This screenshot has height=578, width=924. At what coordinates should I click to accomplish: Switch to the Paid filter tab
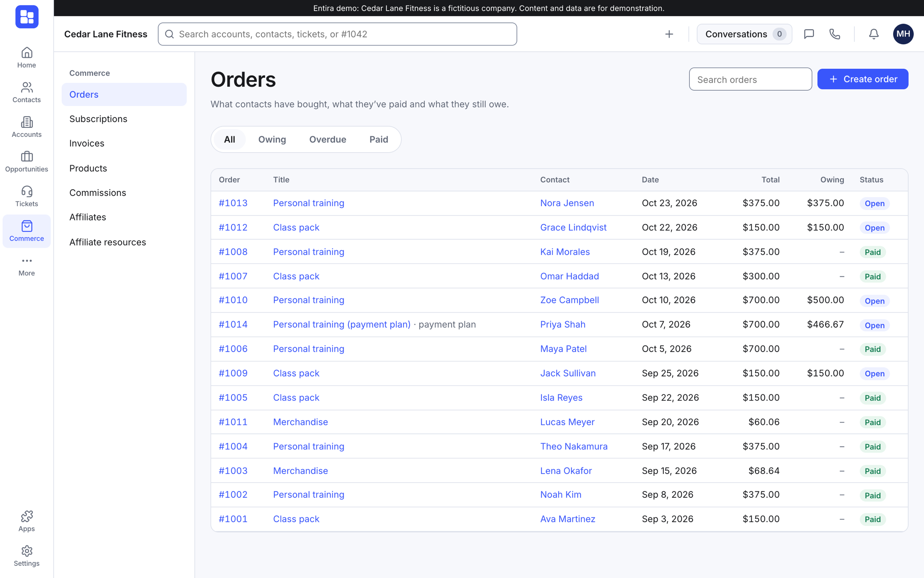click(x=379, y=139)
